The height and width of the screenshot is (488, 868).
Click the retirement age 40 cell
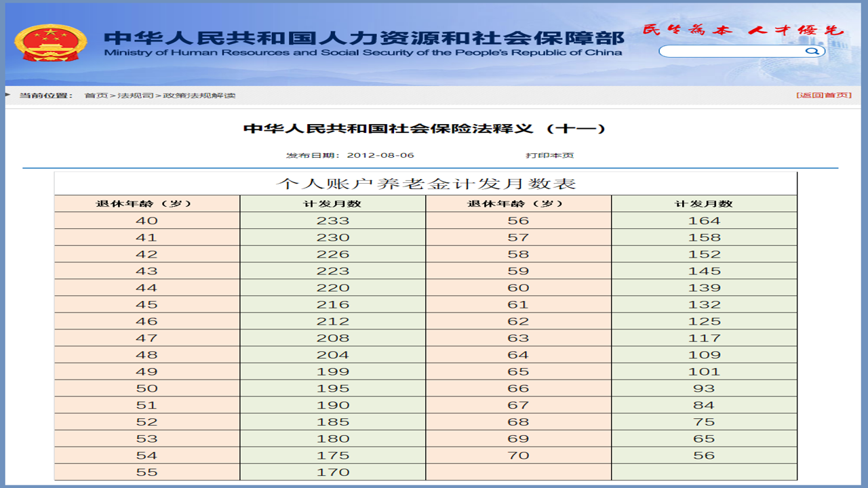coord(147,220)
